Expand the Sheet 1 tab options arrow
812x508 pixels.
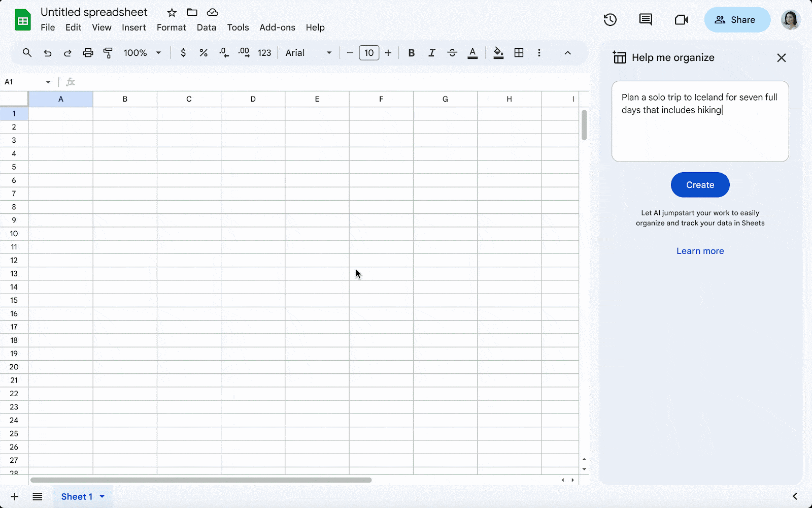pos(102,497)
